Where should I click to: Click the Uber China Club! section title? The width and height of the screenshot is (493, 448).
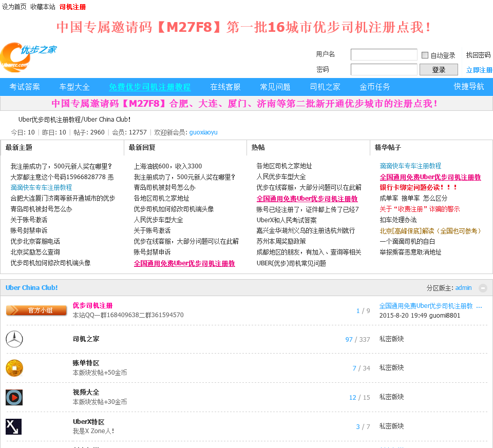pos(31,288)
